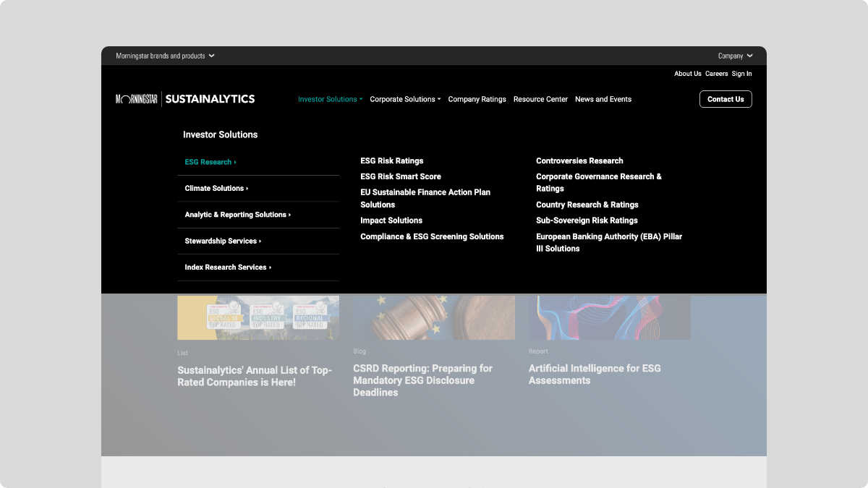Image resolution: width=868 pixels, height=488 pixels.
Task: Open EU Sustainable Finance Action Plan Solutions
Action: [425, 198]
